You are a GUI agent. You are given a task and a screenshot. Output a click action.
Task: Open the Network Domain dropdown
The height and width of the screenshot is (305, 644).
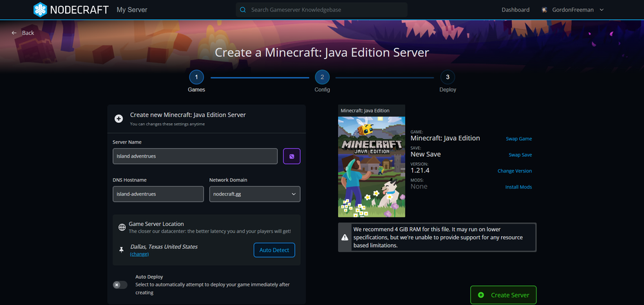(x=254, y=194)
